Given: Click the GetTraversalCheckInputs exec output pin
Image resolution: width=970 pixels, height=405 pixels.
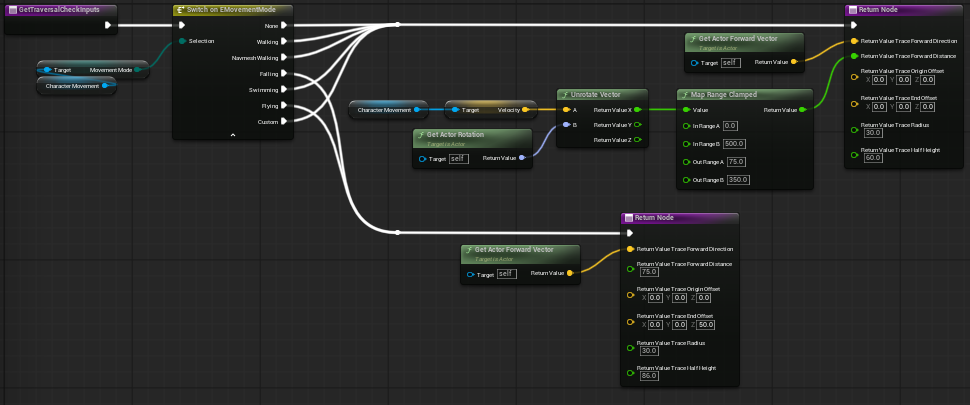Looking at the screenshot, I should [108, 25].
